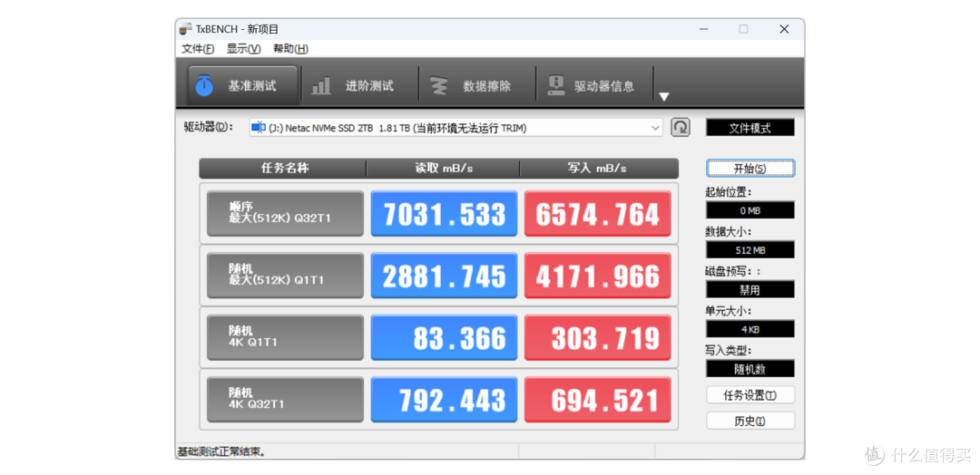Click the 随机 最大(512K) Q1T1 task button

coord(285,276)
